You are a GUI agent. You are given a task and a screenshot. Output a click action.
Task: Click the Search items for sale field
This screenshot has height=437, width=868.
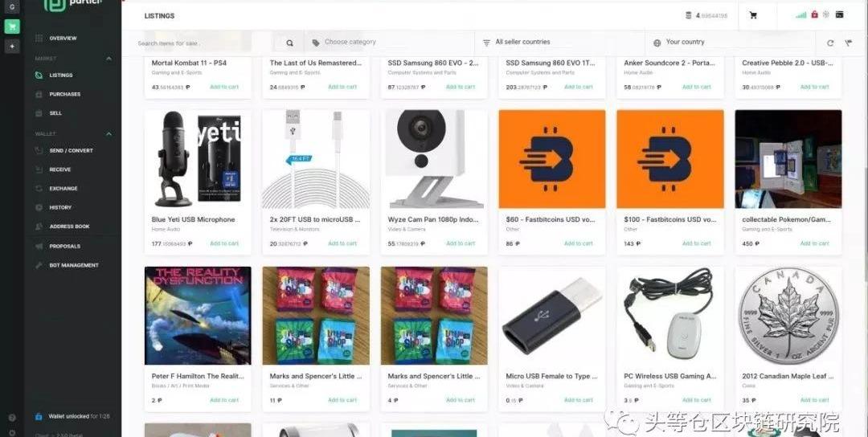203,43
